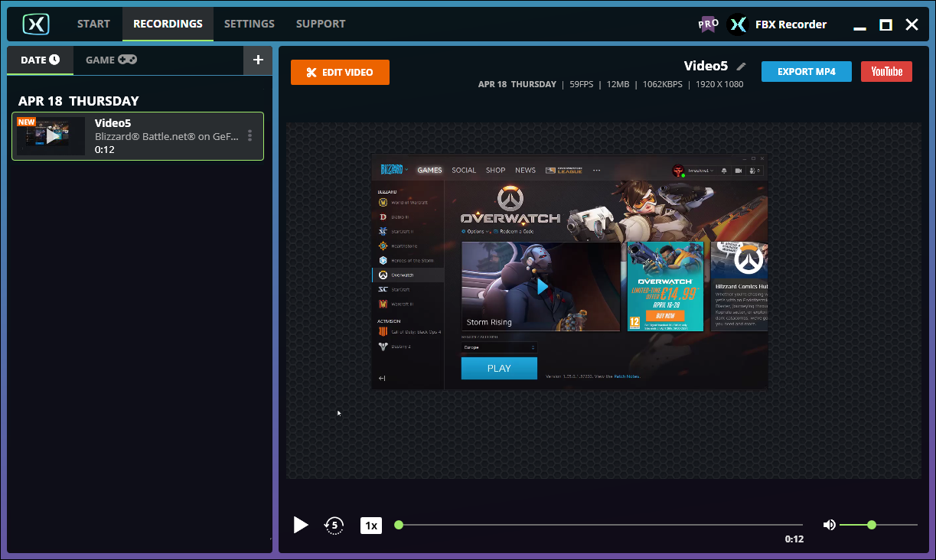Export the recording as MP4
This screenshot has height=560, width=936.
[x=806, y=71]
